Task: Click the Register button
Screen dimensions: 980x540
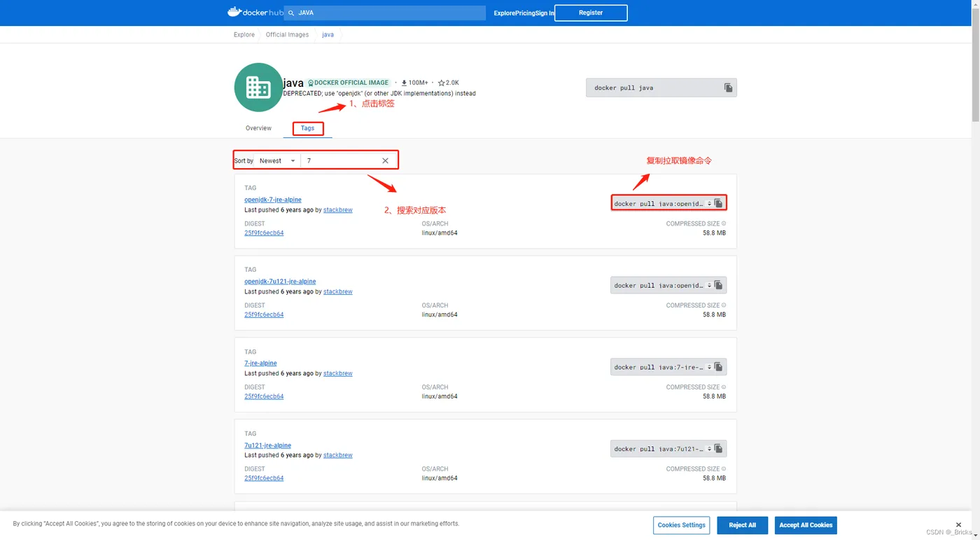Action: point(591,13)
